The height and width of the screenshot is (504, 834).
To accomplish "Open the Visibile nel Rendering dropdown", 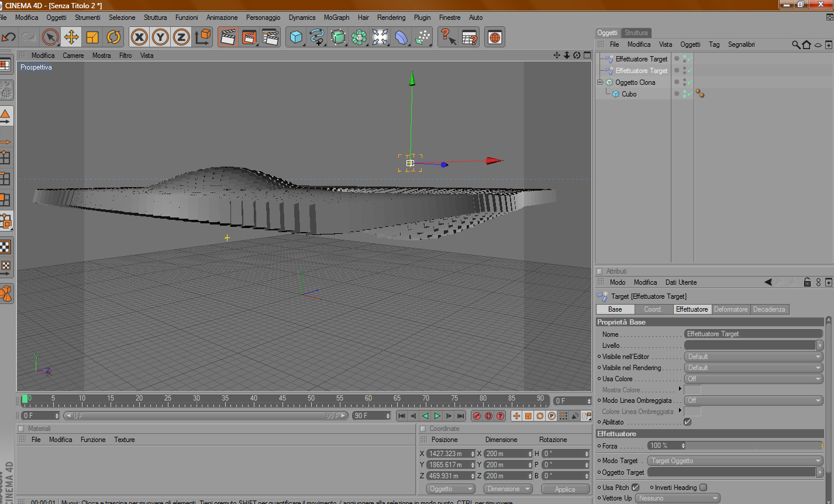I will pyautogui.click(x=754, y=368).
